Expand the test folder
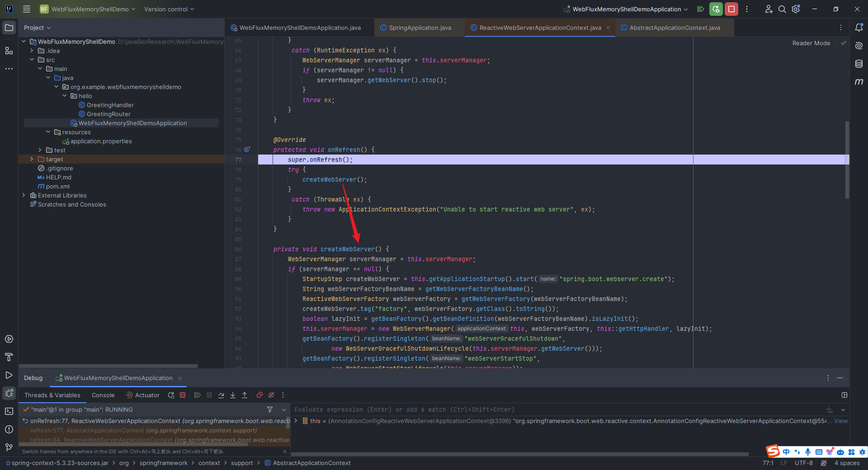This screenshot has width=868, height=470. tap(40, 150)
